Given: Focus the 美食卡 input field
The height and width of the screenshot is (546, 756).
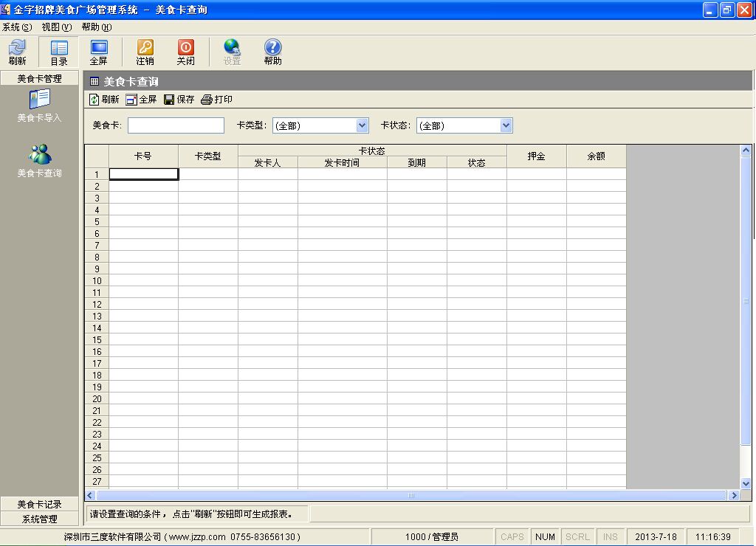Looking at the screenshot, I should pos(176,125).
